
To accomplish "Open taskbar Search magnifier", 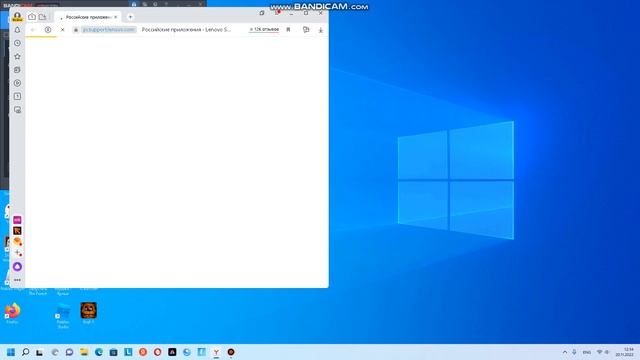I will (x=25, y=352).
